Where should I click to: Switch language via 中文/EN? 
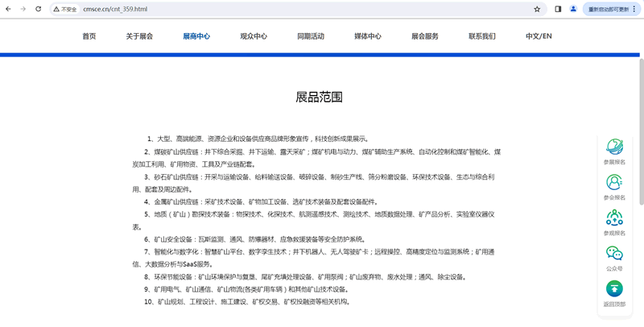pyautogui.click(x=539, y=36)
